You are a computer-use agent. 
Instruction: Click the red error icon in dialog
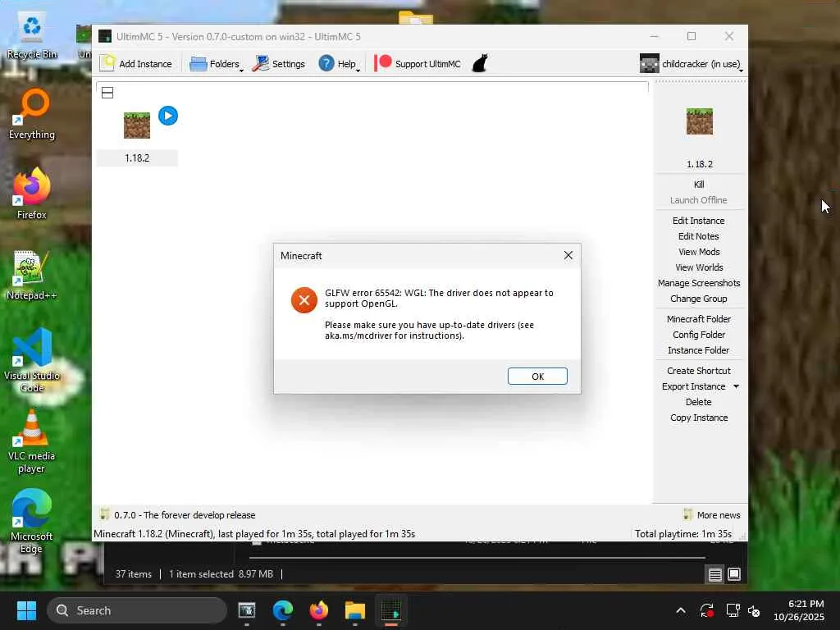pos(304,300)
